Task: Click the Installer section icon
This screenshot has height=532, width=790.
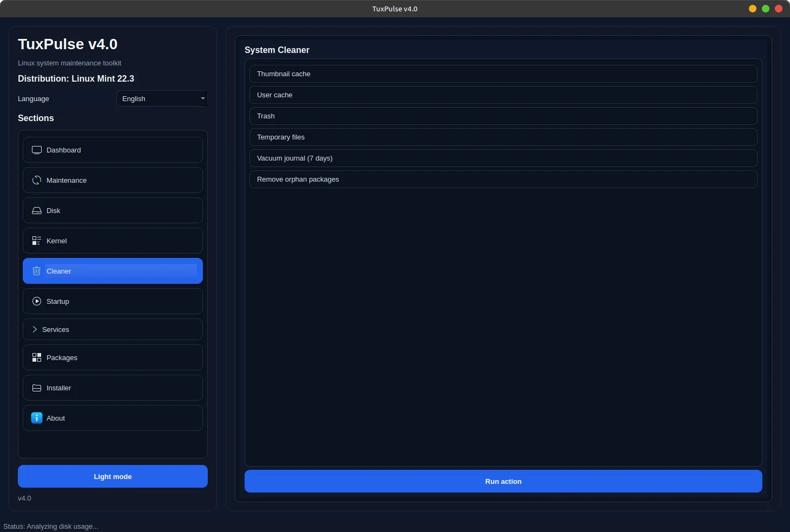Action: tap(37, 388)
